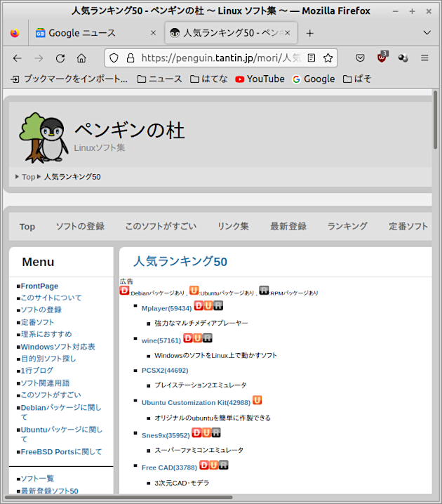
Task: Open the Free CAD(33788) link
Action: tap(169, 467)
